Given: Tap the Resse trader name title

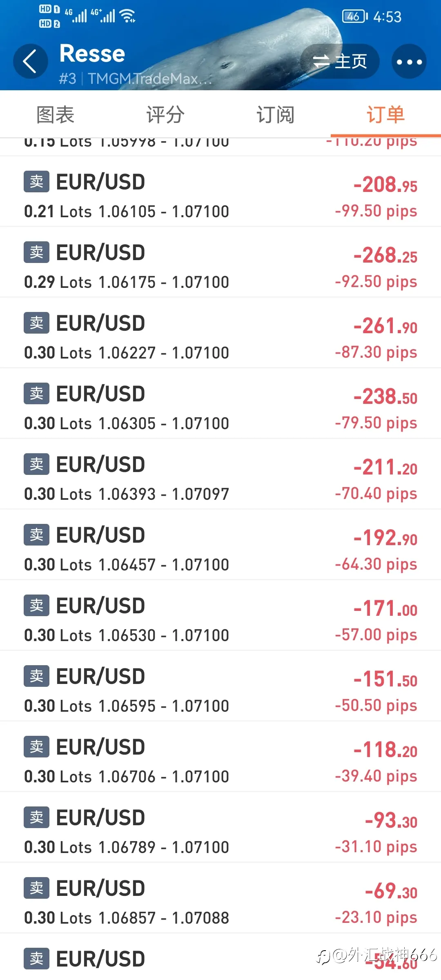Looking at the screenshot, I should (x=92, y=53).
